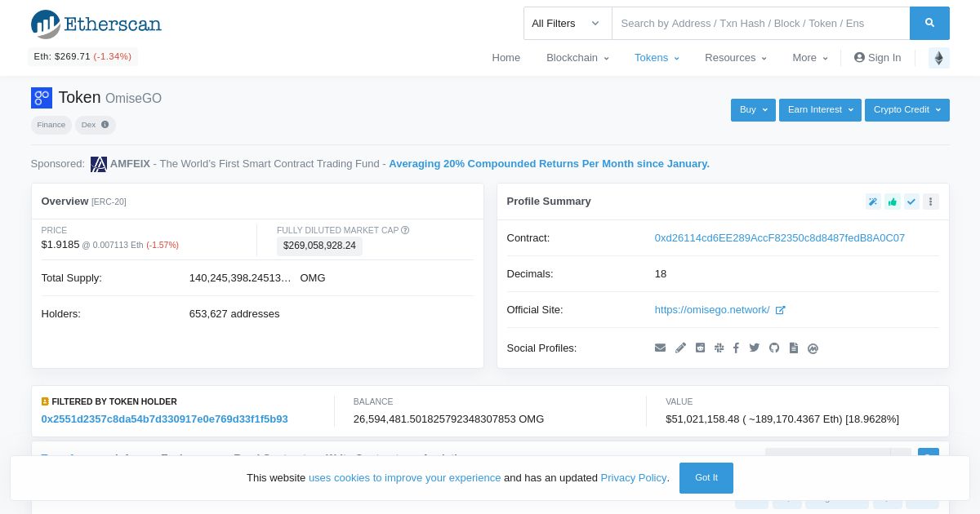Click the Eth: $269.71 price badge
Image resolution: width=980 pixels, height=514 pixels.
[x=82, y=57]
